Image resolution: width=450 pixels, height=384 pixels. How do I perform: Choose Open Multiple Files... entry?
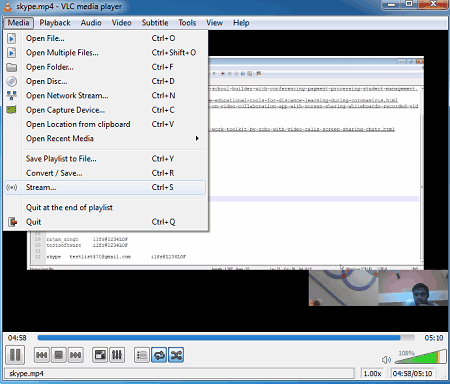(105, 53)
